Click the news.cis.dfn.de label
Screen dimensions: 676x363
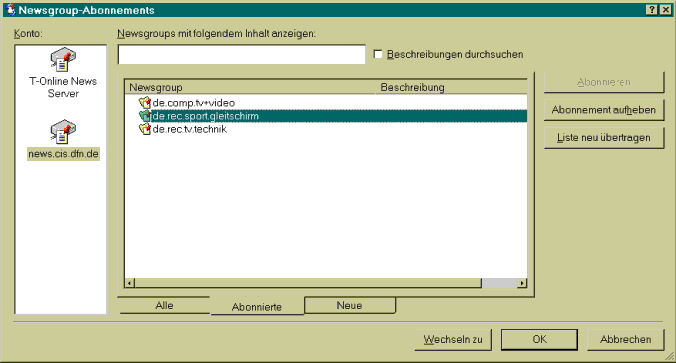tap(63, 154)
